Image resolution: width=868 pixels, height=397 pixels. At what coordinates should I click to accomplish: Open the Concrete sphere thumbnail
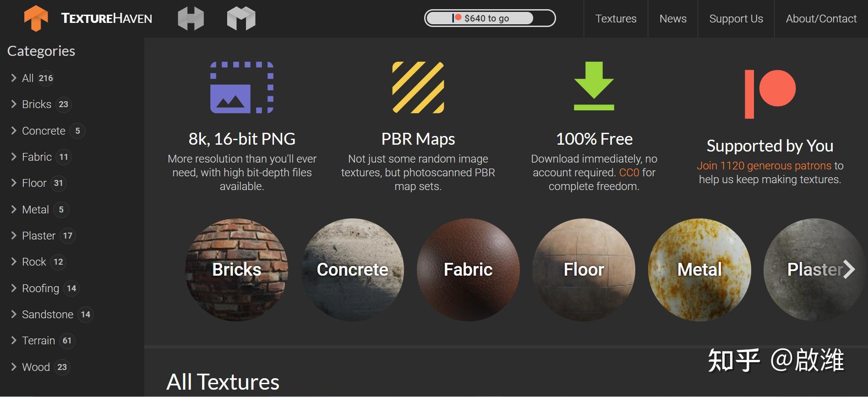352,270
